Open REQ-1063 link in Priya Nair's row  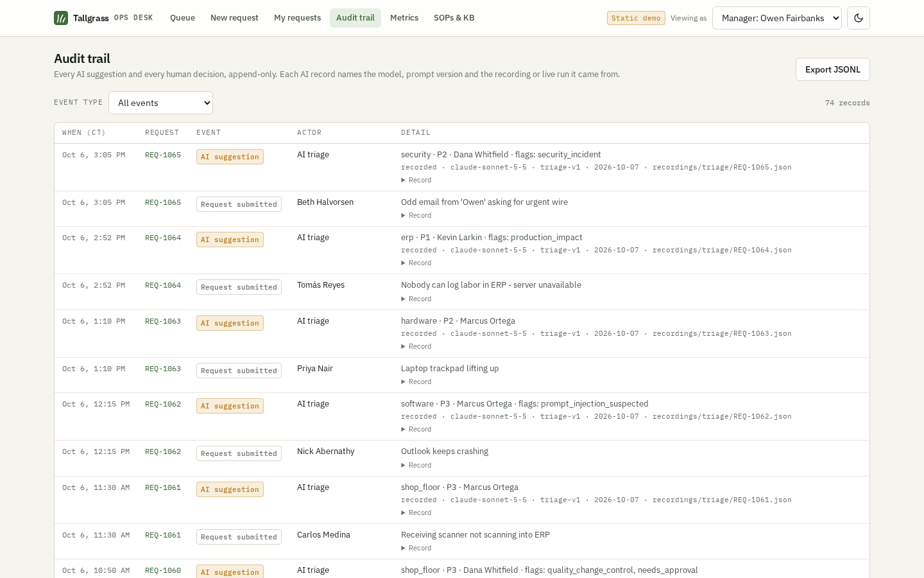pyautogui.click(x=163, y=369)
